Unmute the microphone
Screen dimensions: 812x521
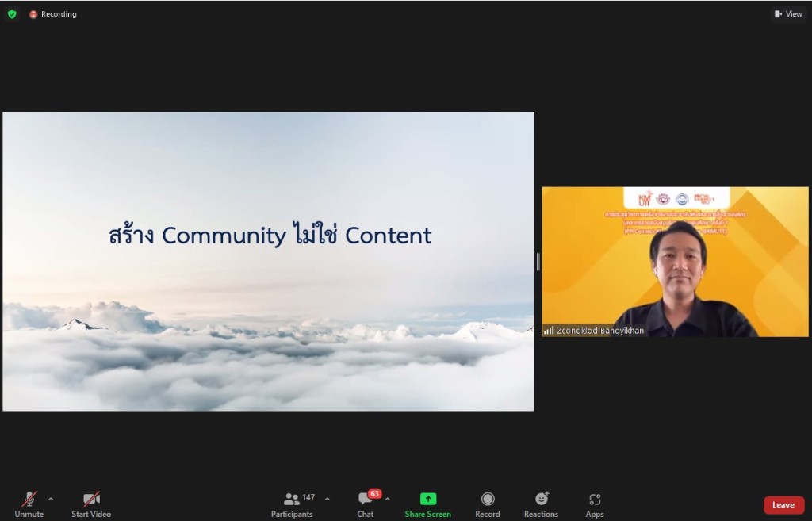pyautogui.click(x=29, y=504)
